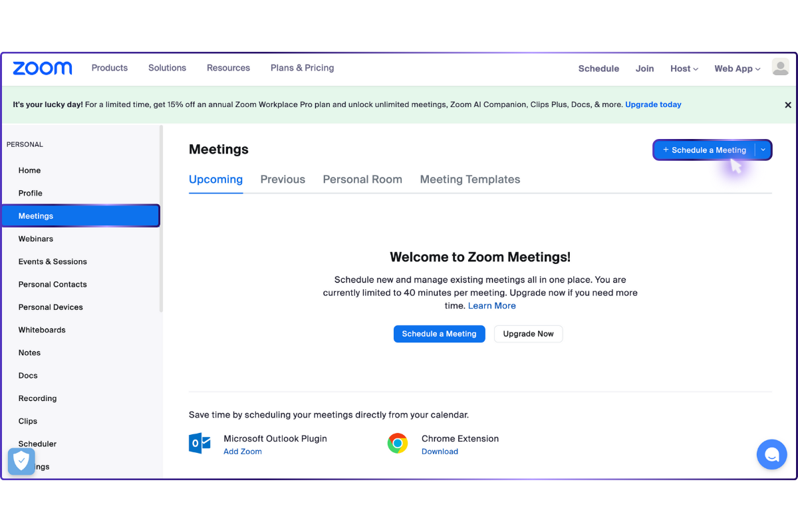
Task: Open the Resources menu
Action: tap(228, 68)
